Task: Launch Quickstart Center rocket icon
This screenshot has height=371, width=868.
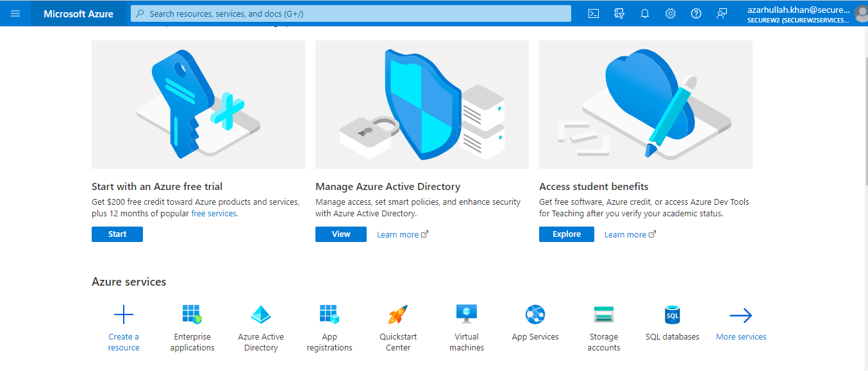Action: pyautogui.click(x=398, y=315)
